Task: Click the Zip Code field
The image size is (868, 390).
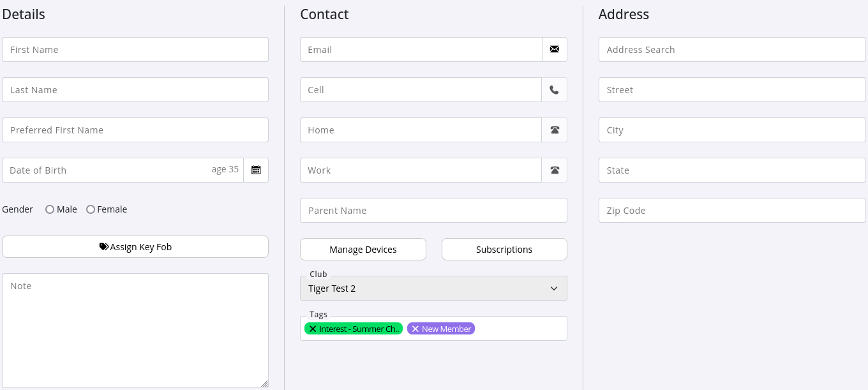Action: [732, 211]
